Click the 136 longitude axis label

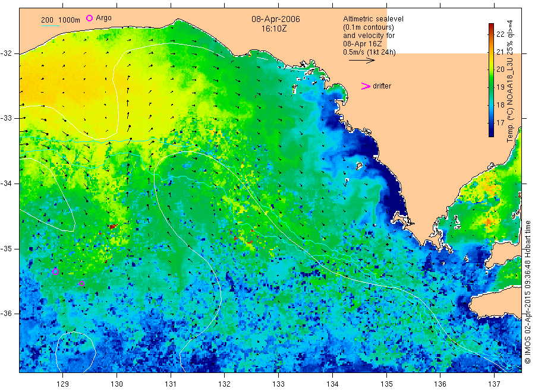[x=440, y=384]
